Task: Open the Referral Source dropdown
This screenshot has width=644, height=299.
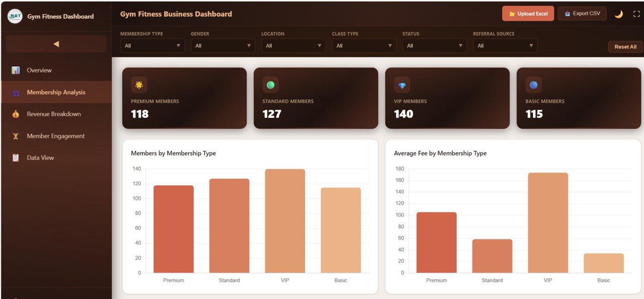Action: tap(505, 45)
